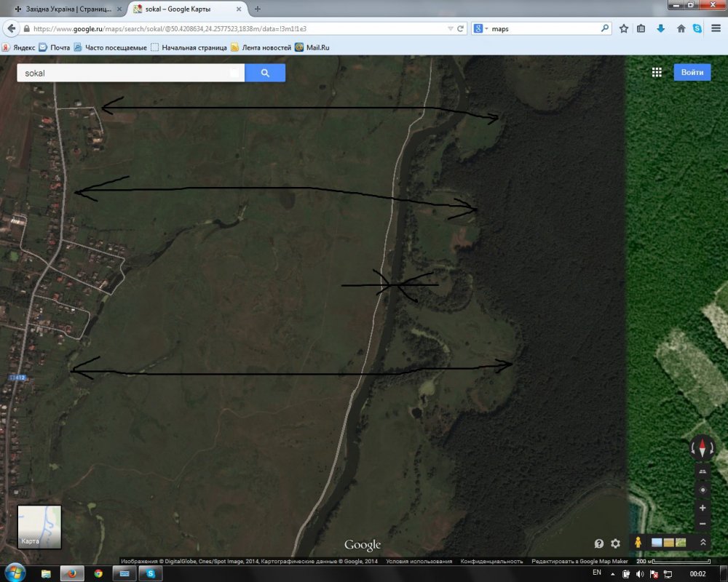The height and width of the screenshot is (582, 728).
Task: Toggle the tilt view button
Action: point(702,472)
